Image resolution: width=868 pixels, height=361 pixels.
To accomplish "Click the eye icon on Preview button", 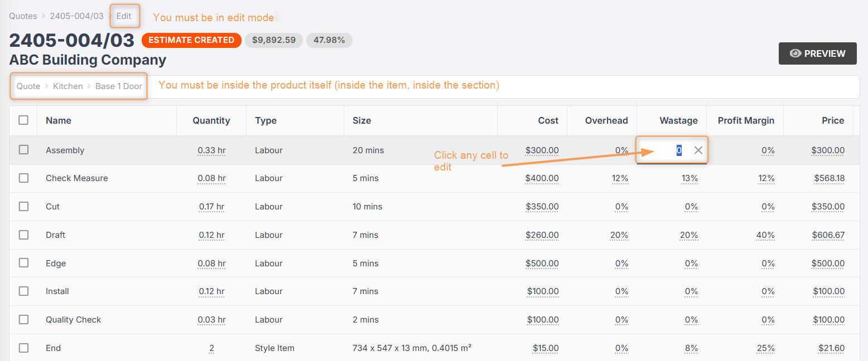I will pos(795,53).
